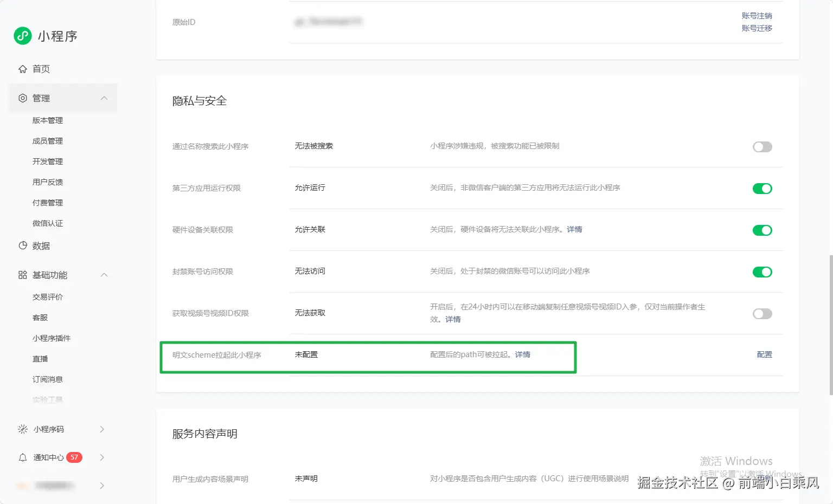Open 用户反馈 in sidebar
Viewport: 833px width, 504px height.
tap(48, 182)
